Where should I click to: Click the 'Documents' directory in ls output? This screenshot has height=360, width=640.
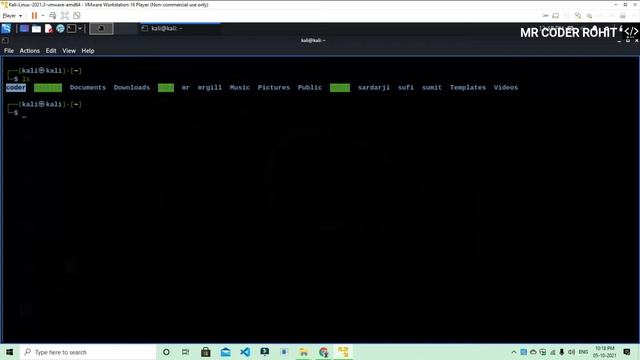click(x=88, y=88)
